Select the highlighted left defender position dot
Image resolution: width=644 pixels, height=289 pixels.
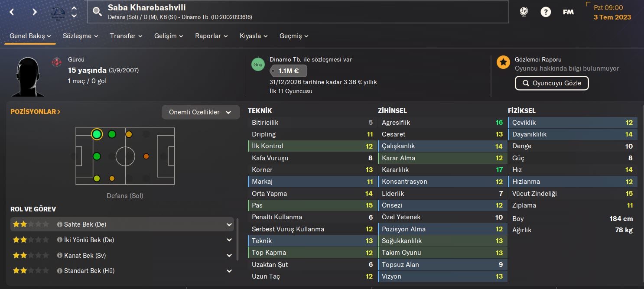tap(97, 134)
